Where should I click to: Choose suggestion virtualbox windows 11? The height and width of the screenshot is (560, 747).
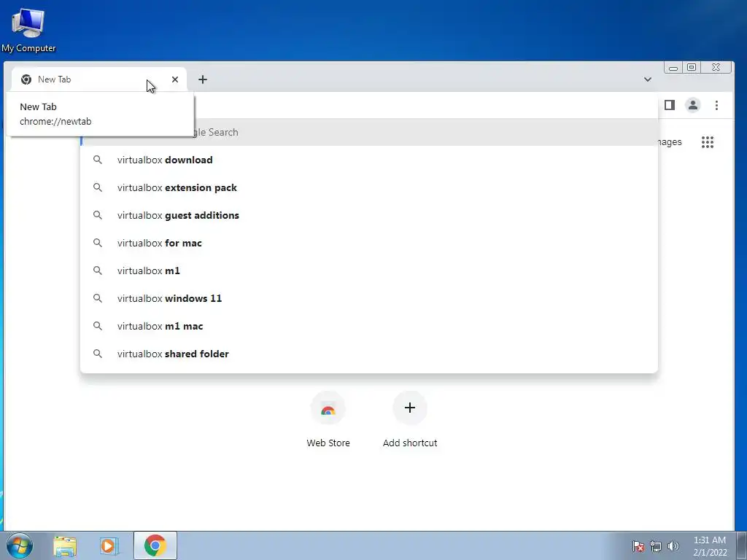pos(369,298)
